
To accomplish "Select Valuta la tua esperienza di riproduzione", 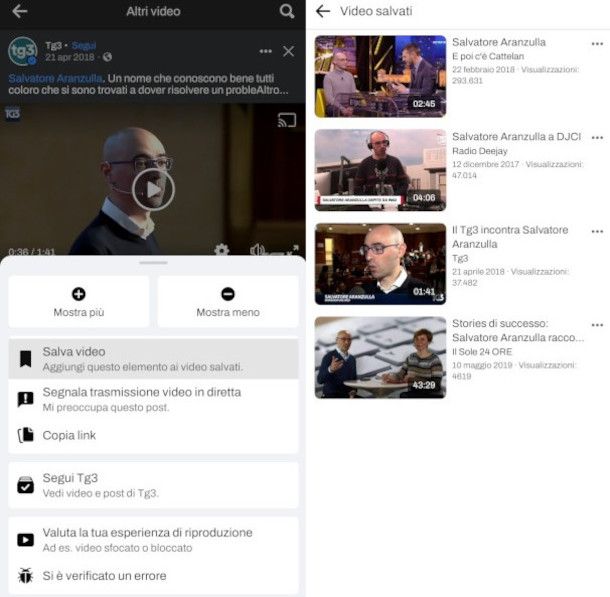I will point(153,539).
